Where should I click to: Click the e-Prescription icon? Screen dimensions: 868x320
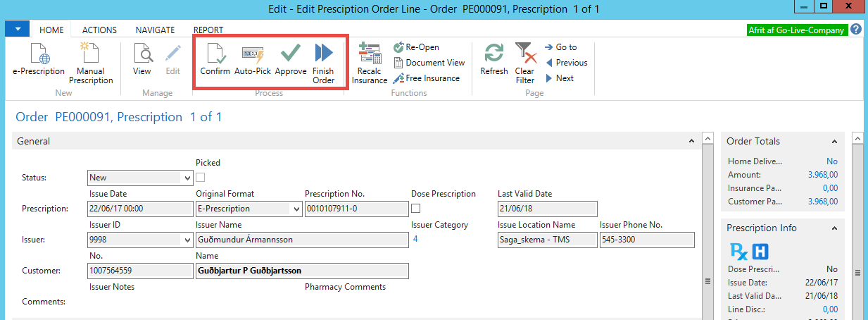tap(39, 54)
